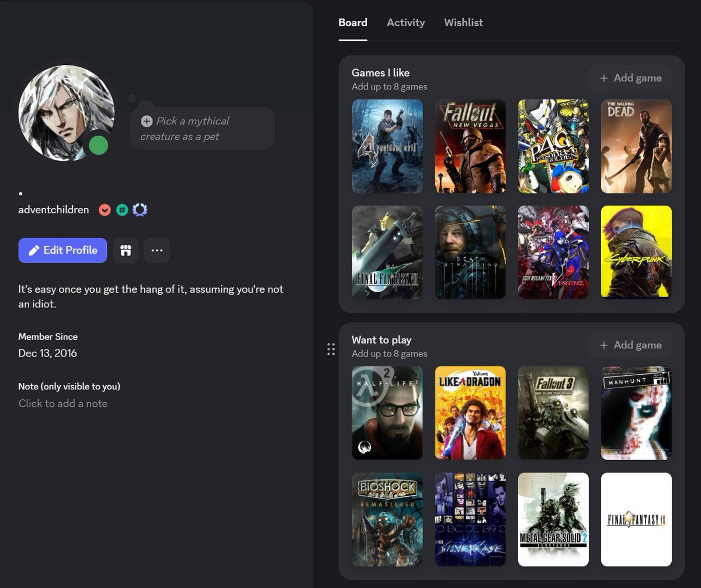
Task: Click 'Note (only visible to you)' label
Action: (70, 386)
